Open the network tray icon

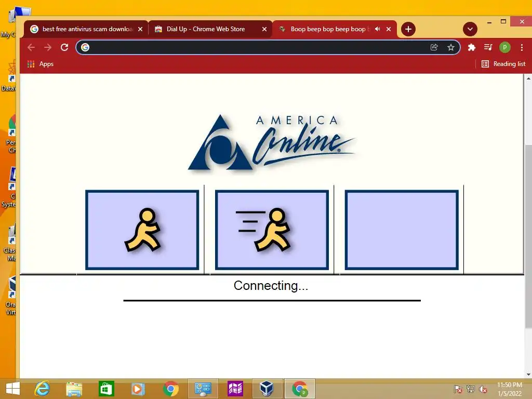(471, 389)
